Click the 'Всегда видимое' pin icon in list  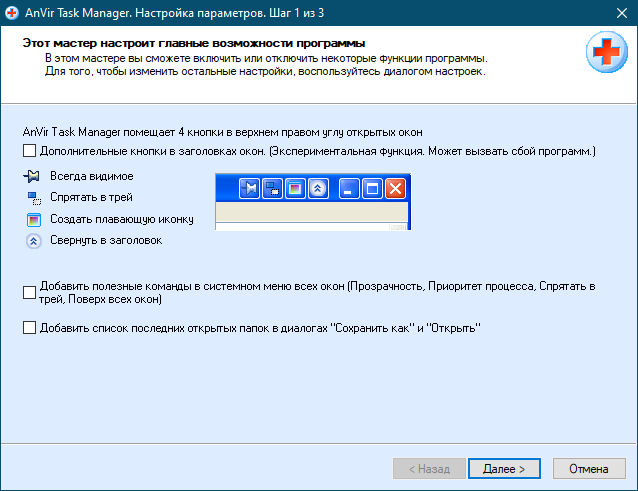tap(32, 176)
